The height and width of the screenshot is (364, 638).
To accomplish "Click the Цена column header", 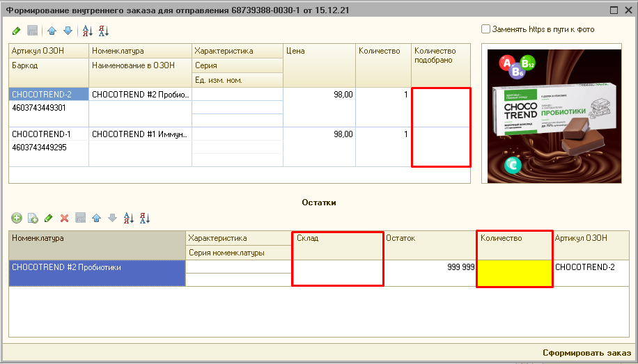I will point(319,65).
